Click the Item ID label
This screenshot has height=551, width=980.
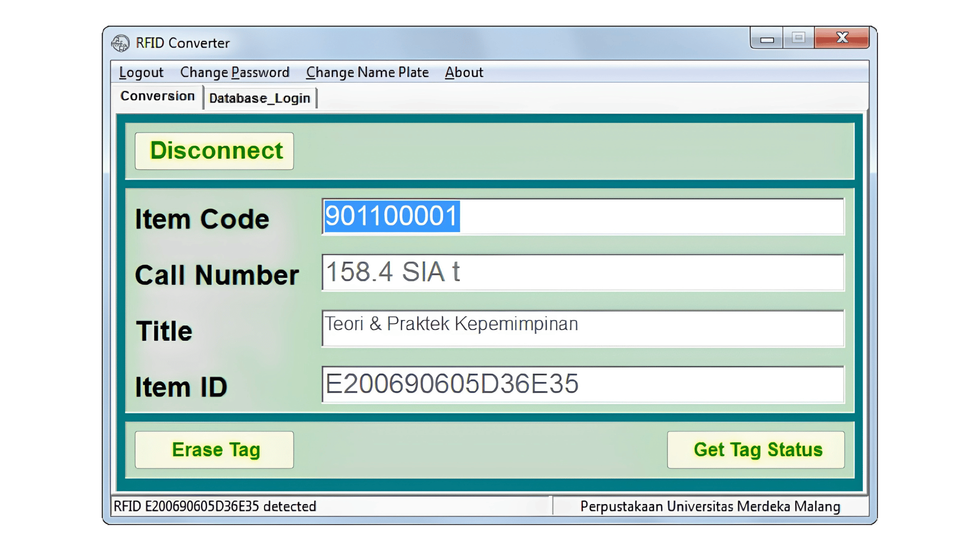(x=181, y=387)
